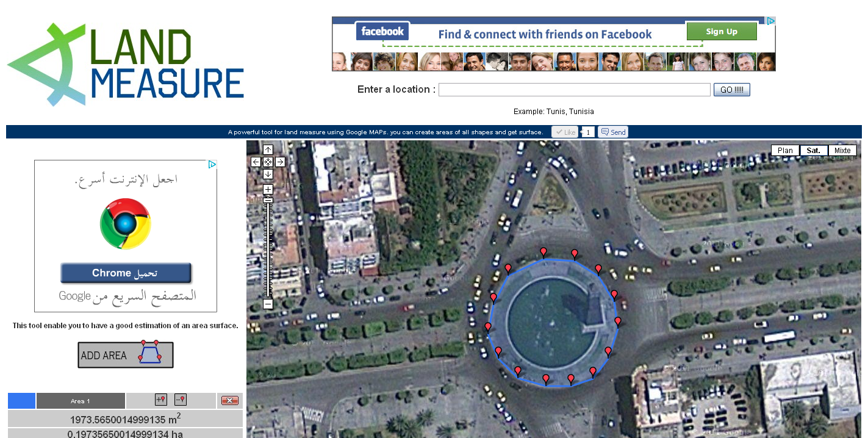Click the GO !!!!! button

click(732, 90)
